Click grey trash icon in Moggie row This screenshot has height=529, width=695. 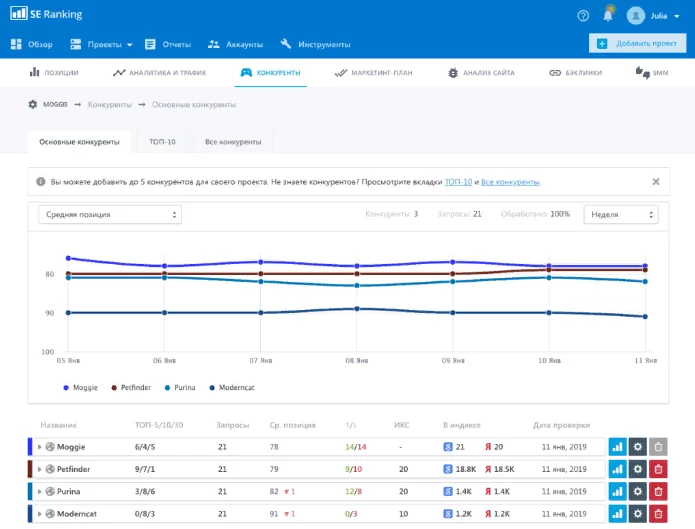click(x=658, y=447)
